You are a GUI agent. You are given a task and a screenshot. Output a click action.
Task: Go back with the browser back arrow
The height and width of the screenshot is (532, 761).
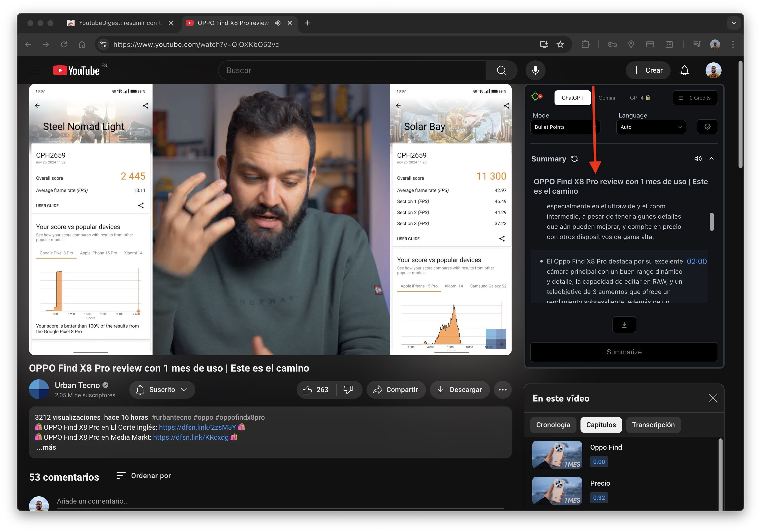(x=28, y=44)
